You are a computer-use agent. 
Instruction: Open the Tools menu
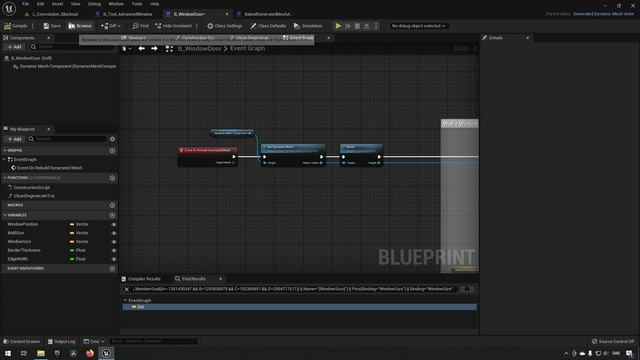[137, 4]
